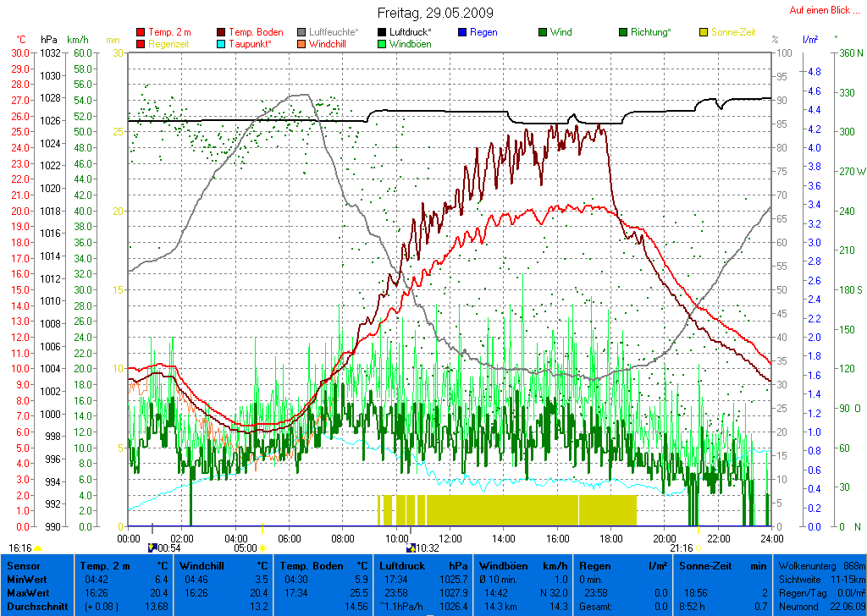This screenshot has width=867, height=616.
Task: Click the green Wind legend square
Action: (x=543, y=32)
